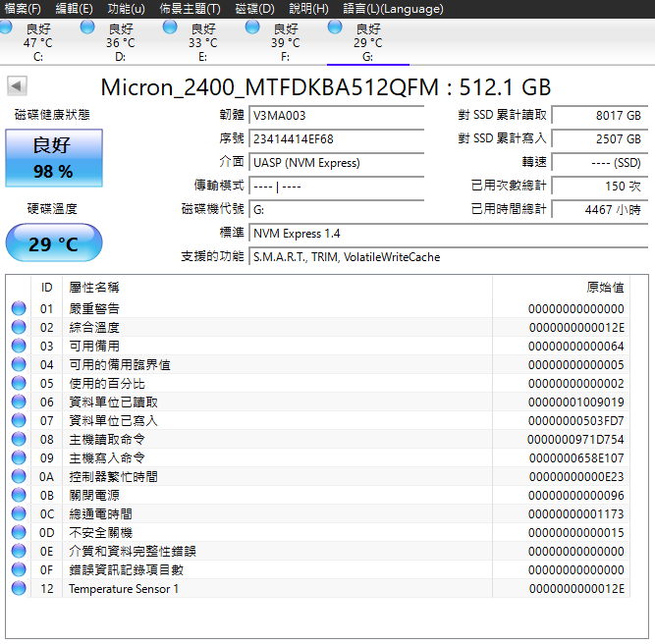Open the 功能(u) menu
The image size is (655, 644).
coord(126,9)
